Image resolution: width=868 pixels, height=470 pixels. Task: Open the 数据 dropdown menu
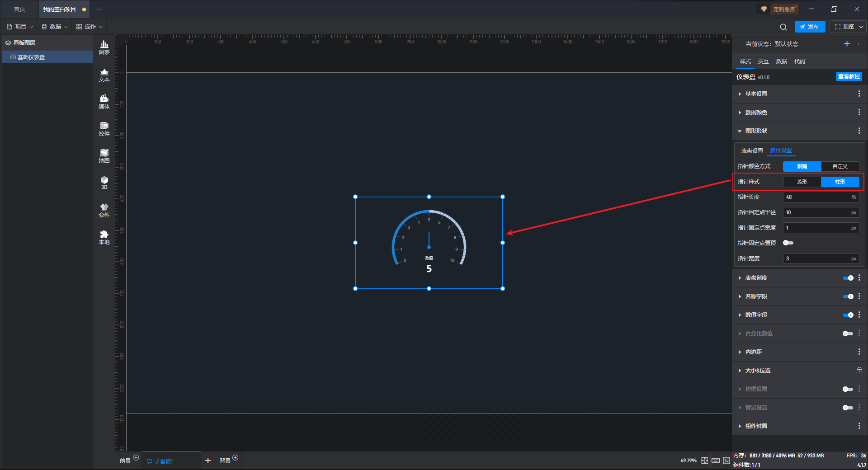[x=55, y=27]
